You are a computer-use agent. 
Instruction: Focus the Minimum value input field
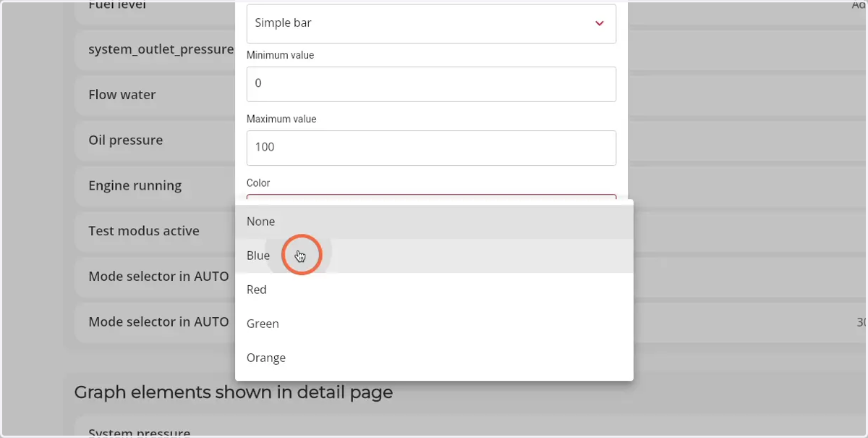click(431, 84)
